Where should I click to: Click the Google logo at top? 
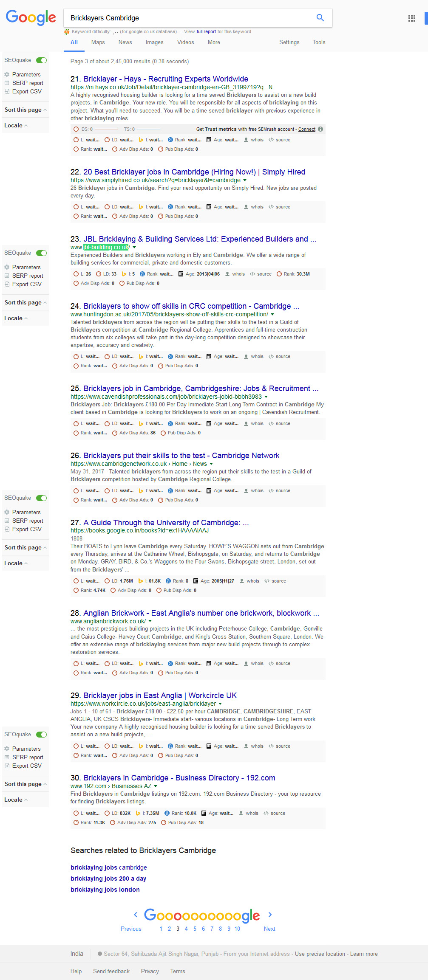[31, 18]
